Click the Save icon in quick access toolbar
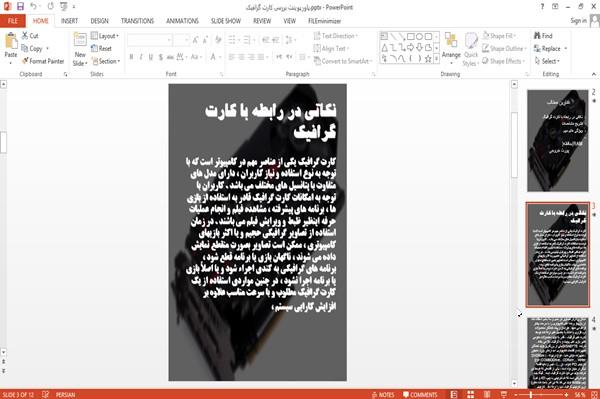 click(x=20, y=7)
